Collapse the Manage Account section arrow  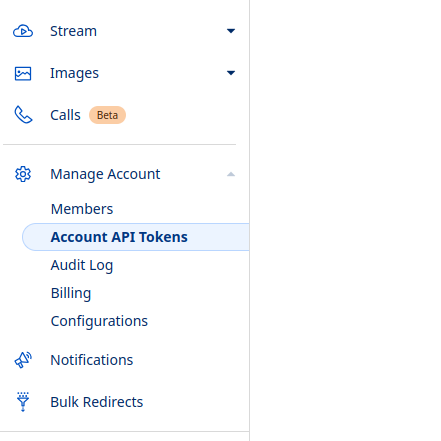point(231,174)
